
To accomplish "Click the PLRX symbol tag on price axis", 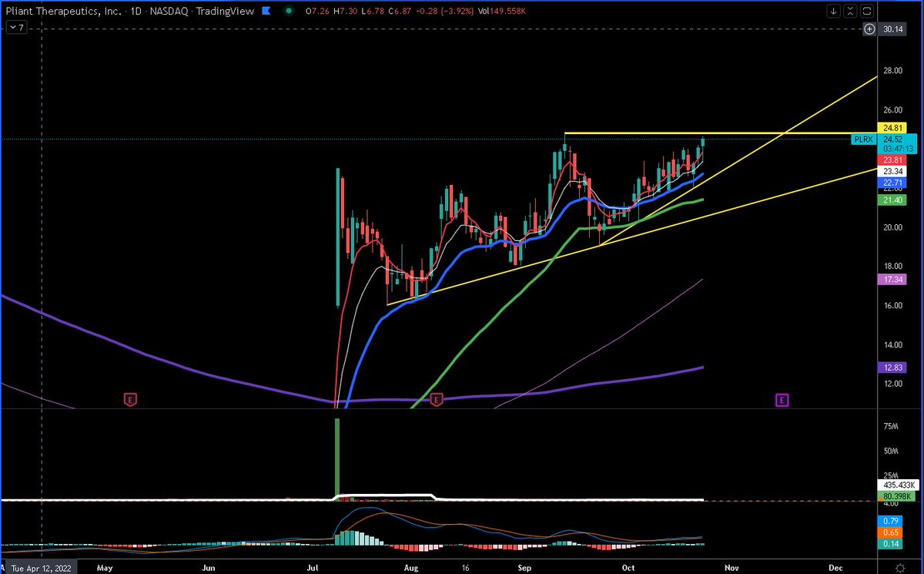I will [x=862, y=139].
